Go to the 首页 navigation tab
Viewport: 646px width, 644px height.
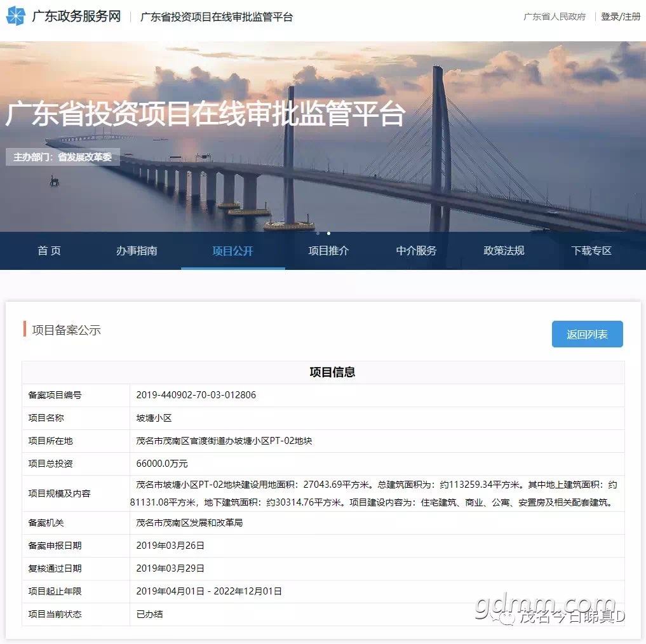(49, 250)
